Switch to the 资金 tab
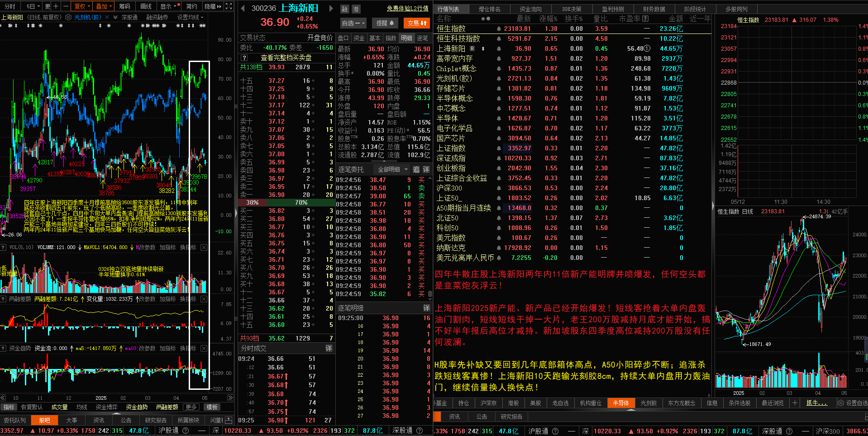 click(x=359, y=38)
